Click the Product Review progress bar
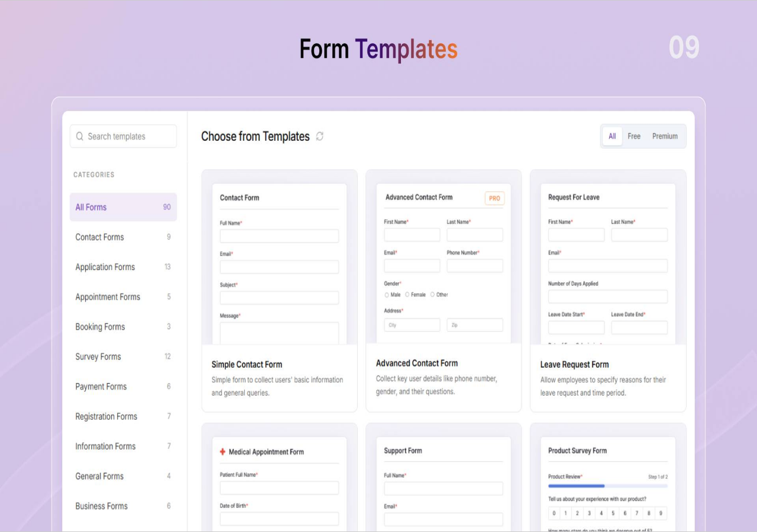The image size is (757, 532). point(608,486)
